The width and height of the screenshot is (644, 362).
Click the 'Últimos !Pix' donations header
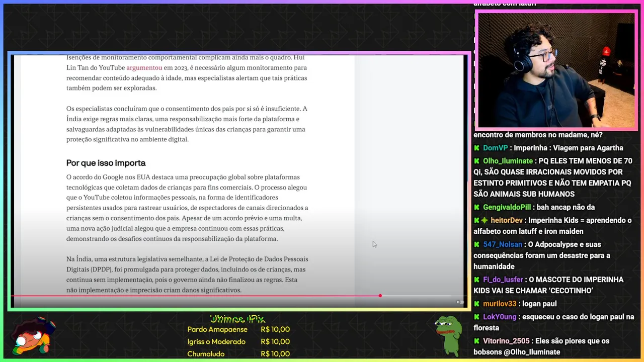237,319
